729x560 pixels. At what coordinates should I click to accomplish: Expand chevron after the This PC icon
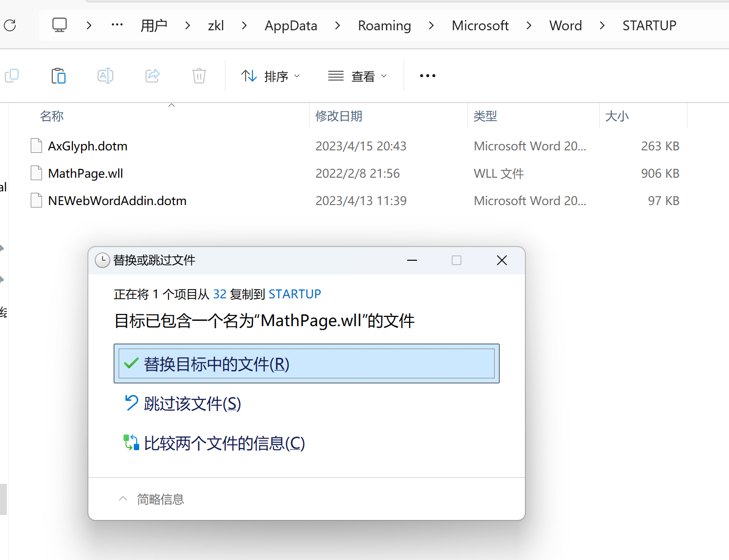tap(89, 25)
